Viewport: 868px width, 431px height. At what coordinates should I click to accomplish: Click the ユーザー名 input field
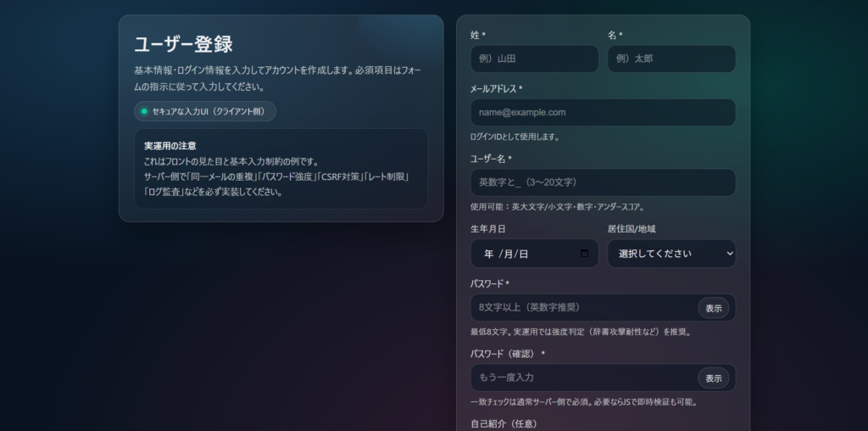point(603,182)
